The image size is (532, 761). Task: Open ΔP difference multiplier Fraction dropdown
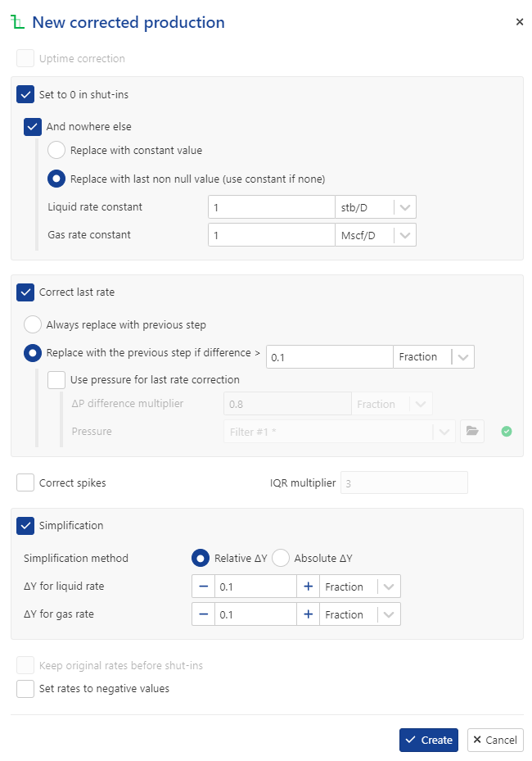[392, 404]
